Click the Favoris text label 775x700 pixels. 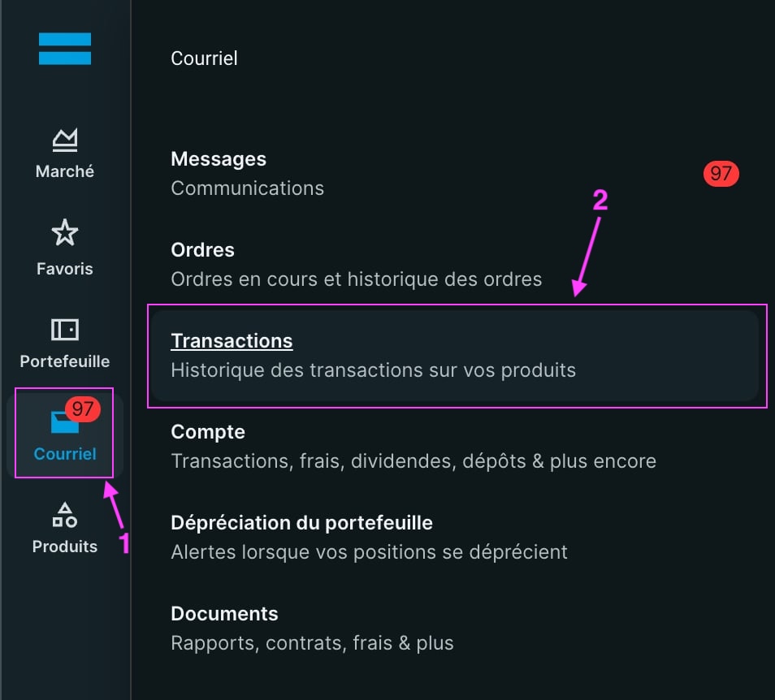point(65,269)
